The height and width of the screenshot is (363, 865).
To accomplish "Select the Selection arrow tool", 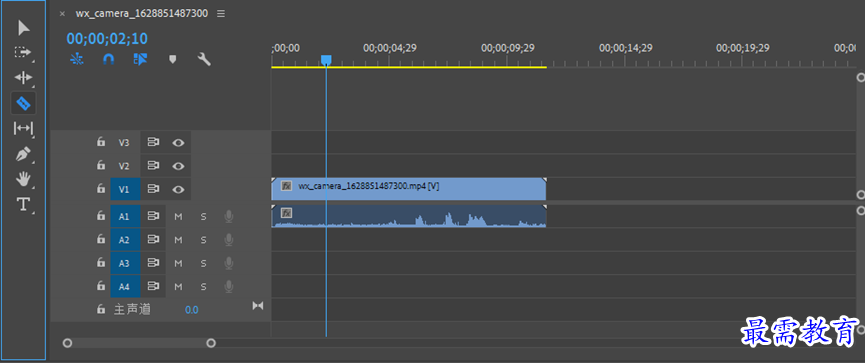I will (x=24, y=28).
